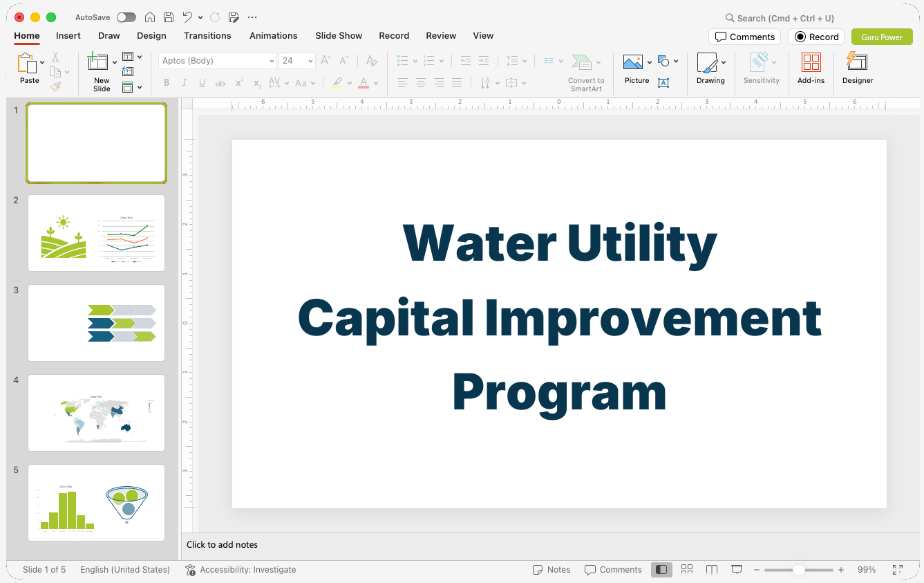Screen dimensions: 924x583
Task: Switch to the Design tab
Action: tap(151, 35)
